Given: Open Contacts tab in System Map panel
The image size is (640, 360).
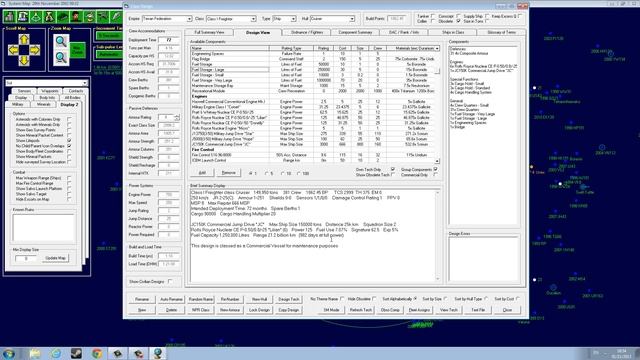Looking at the screenshot, I should (76, 91).
